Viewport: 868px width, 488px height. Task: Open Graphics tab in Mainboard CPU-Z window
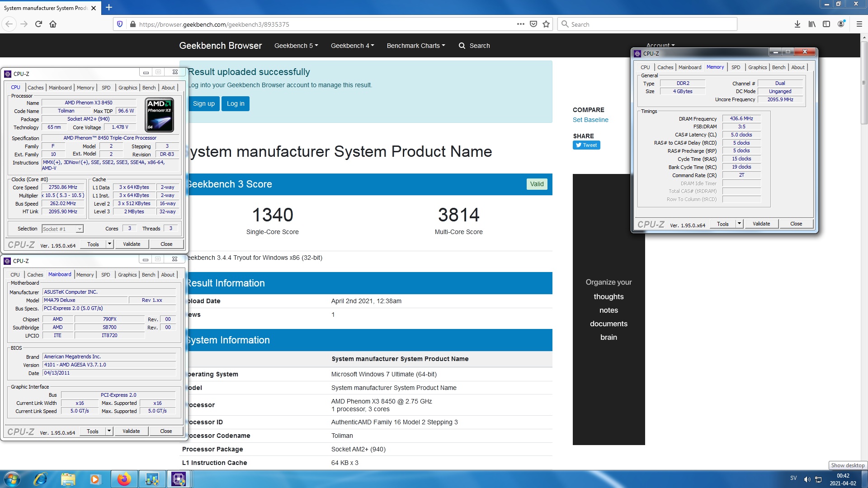click(x=127, y=275)
